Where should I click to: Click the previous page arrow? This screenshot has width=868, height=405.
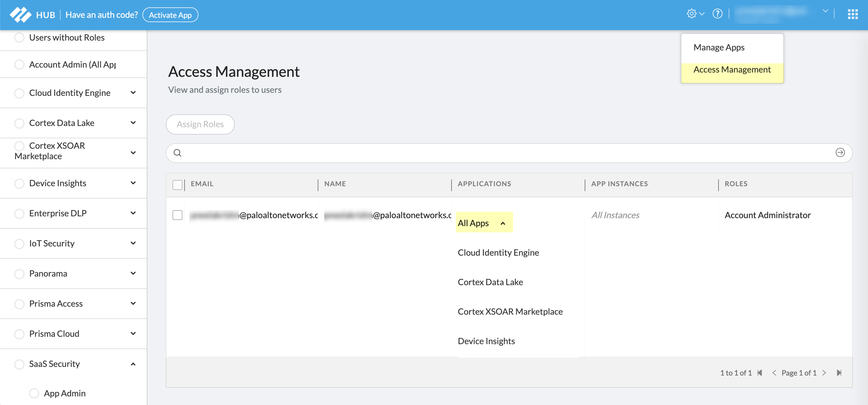tap(774, 373)
